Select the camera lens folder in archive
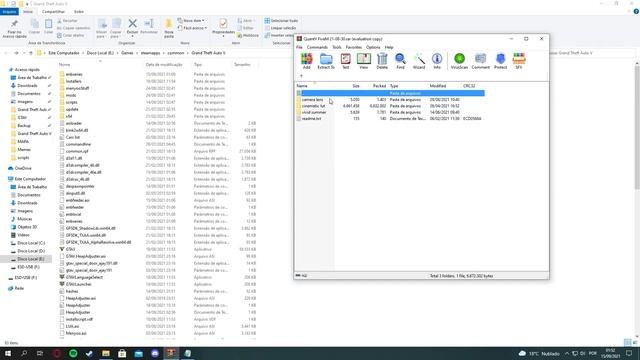The width and height of the screenshot is (640, 360). pos(312,100)
